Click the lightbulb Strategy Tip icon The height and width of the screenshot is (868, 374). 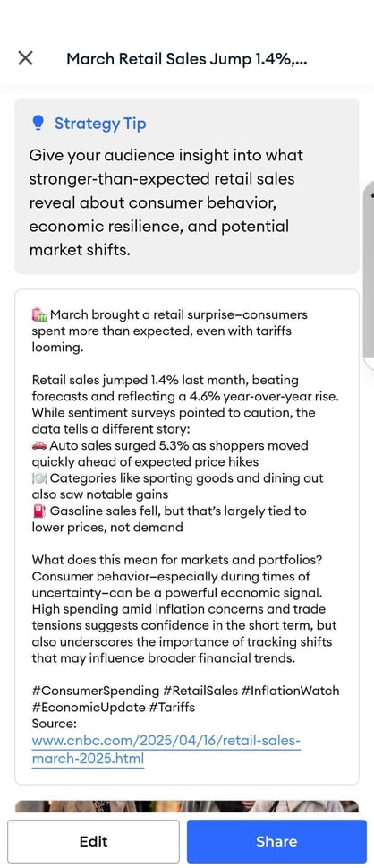(38, 123)
